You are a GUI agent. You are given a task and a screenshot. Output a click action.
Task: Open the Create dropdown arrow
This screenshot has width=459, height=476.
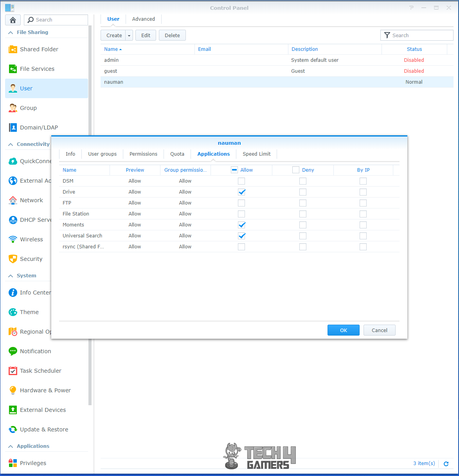pyautogui.click(x=129, y=36)
